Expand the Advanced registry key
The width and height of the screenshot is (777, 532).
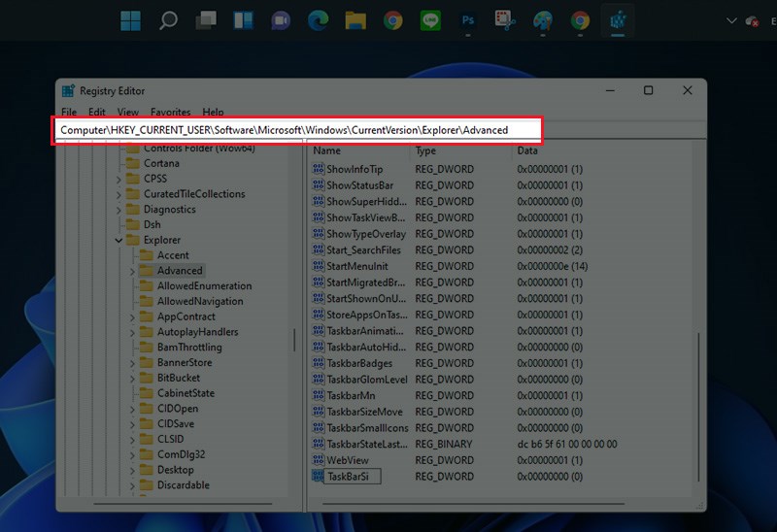[132, 271]
